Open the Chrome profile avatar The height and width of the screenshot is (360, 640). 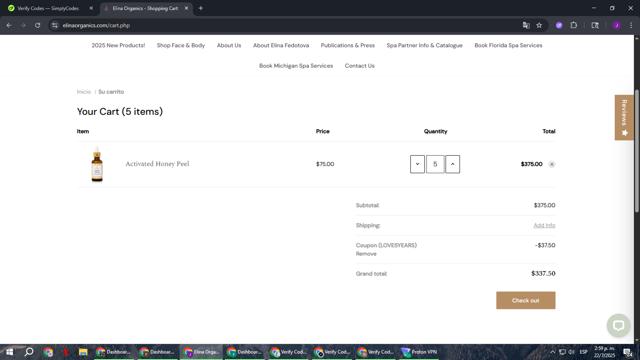[617, 25]
